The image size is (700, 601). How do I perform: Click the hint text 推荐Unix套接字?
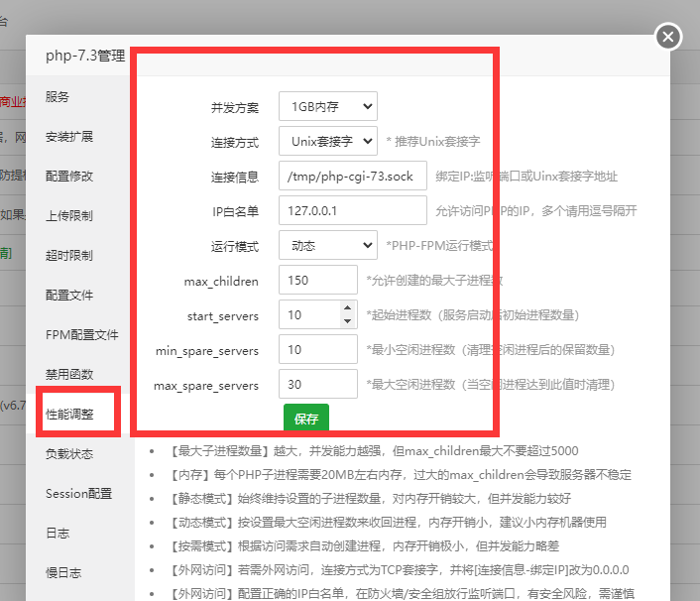pyautogui.click(x=433, y=142)
